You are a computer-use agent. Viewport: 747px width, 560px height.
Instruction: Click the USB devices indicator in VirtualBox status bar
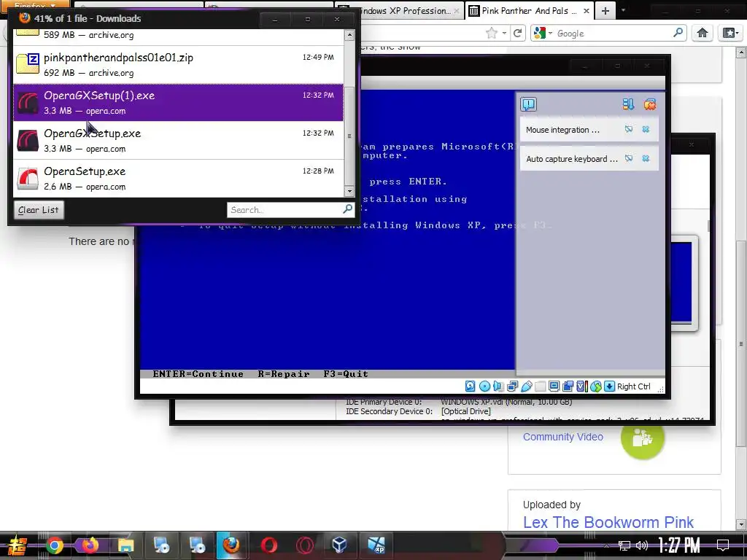527,386
